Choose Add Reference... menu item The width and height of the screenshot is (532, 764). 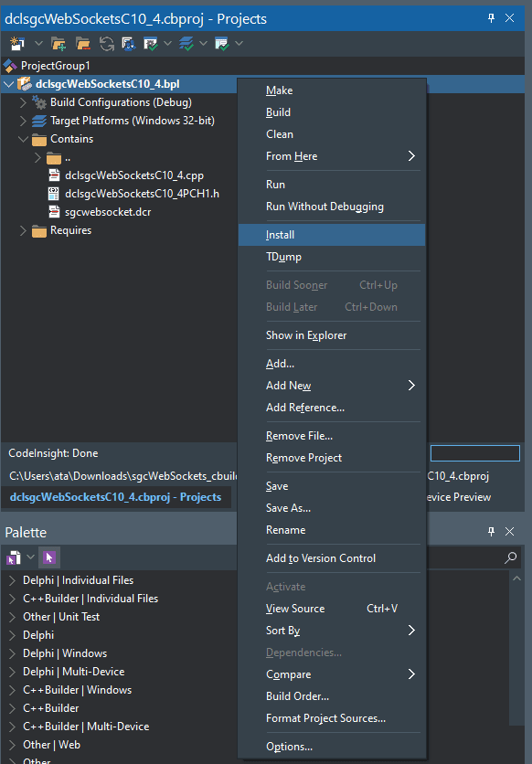pyautogui.click(x=331, y=408)
